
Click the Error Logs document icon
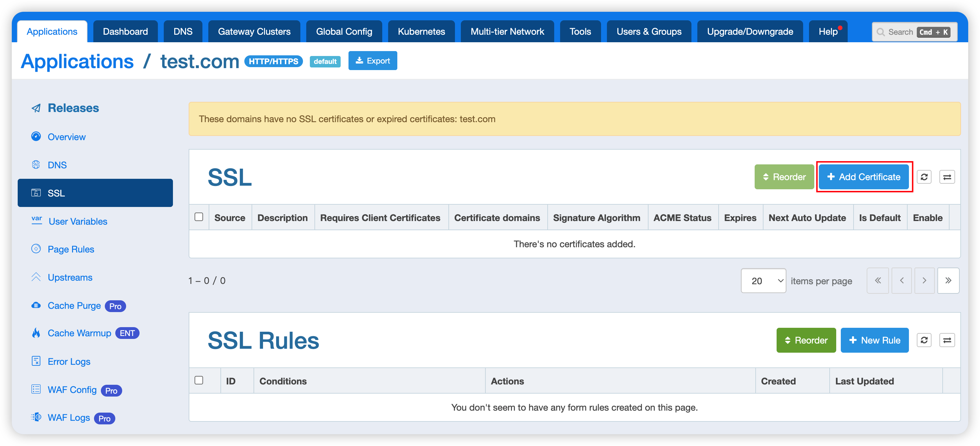coord(36,361)
